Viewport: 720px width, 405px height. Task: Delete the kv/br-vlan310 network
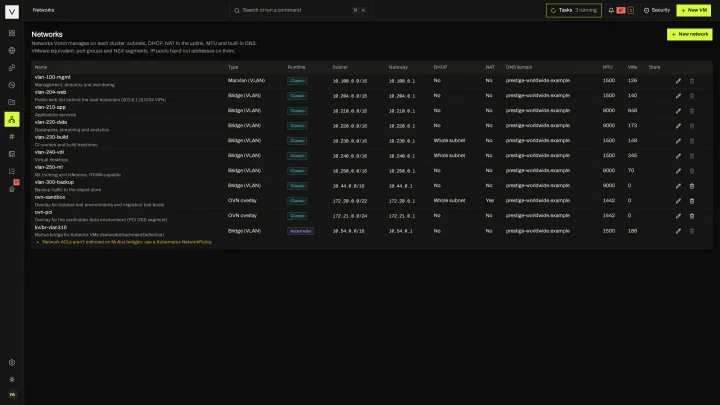pos(692,231)
